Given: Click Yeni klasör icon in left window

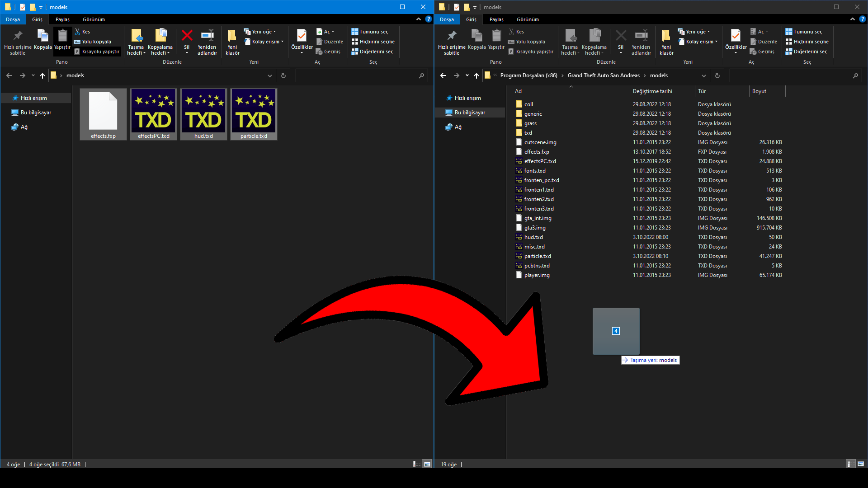Looking at the screenshot, I should (x=232, y=36).
